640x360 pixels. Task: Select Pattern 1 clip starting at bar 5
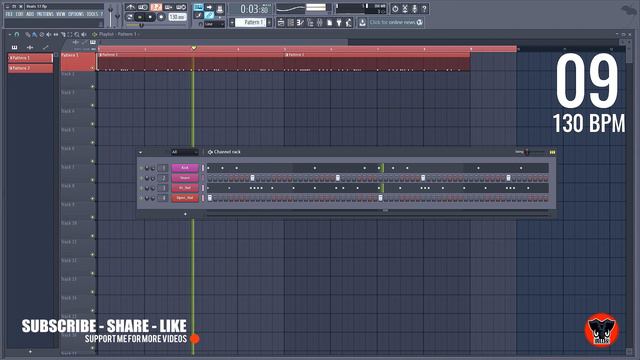click(377, 61)
